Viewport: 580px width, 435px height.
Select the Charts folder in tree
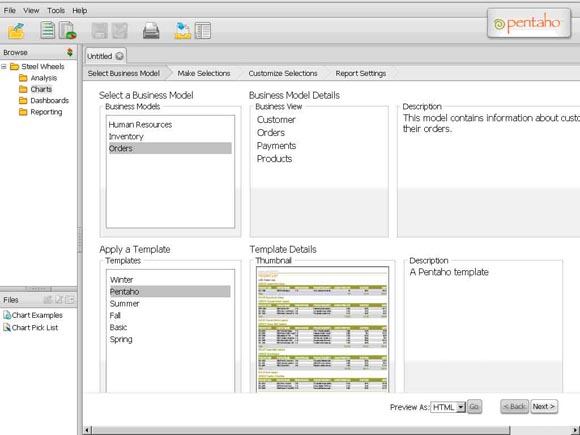(x=41, y=89)
